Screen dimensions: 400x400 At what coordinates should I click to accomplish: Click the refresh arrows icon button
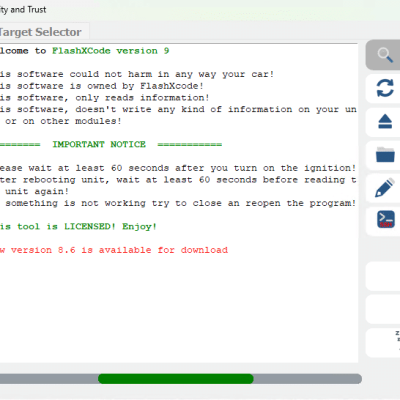coord(383,88)
